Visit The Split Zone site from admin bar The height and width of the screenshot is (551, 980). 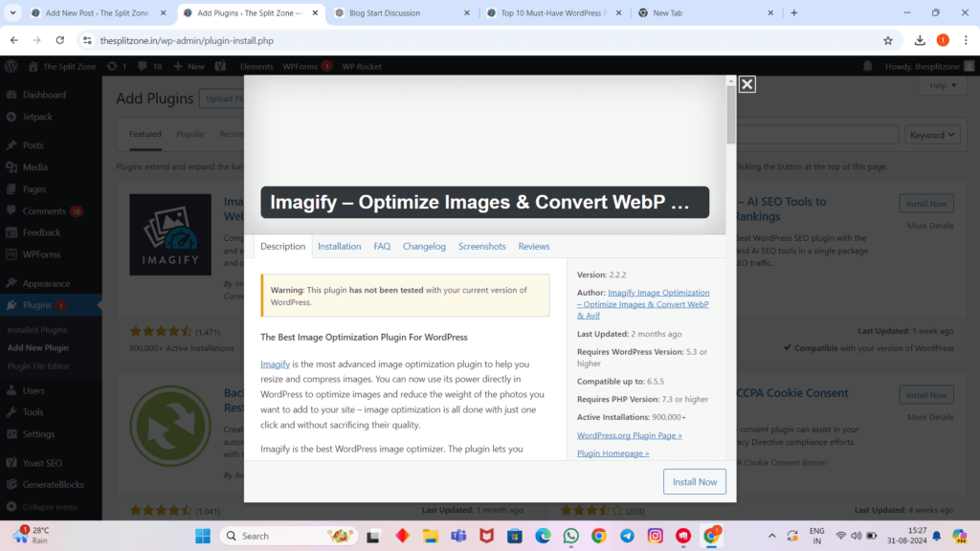(x=62, y=66)
